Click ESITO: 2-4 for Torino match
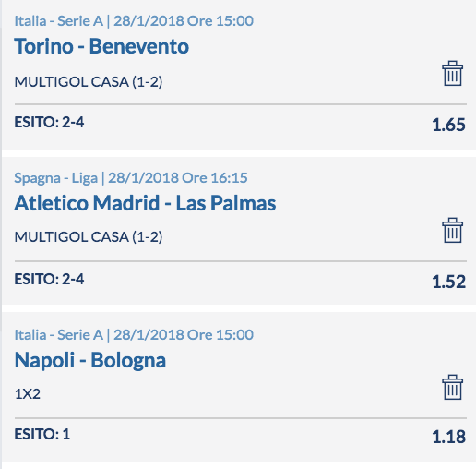This screenshot has width=476, height=469. coord(49,122)
